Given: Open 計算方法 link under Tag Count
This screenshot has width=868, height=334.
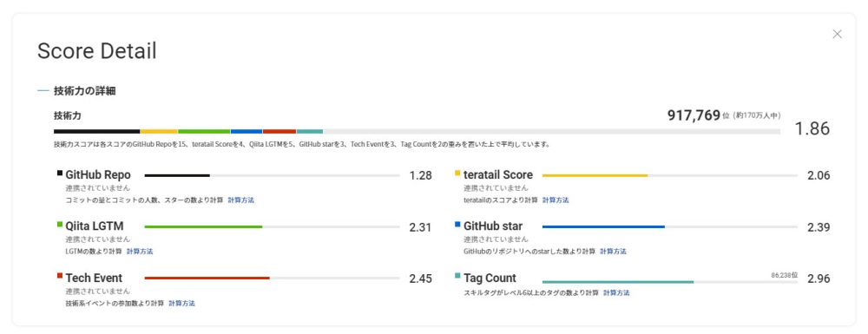Looking at the screenshot, I should (616, 293).
